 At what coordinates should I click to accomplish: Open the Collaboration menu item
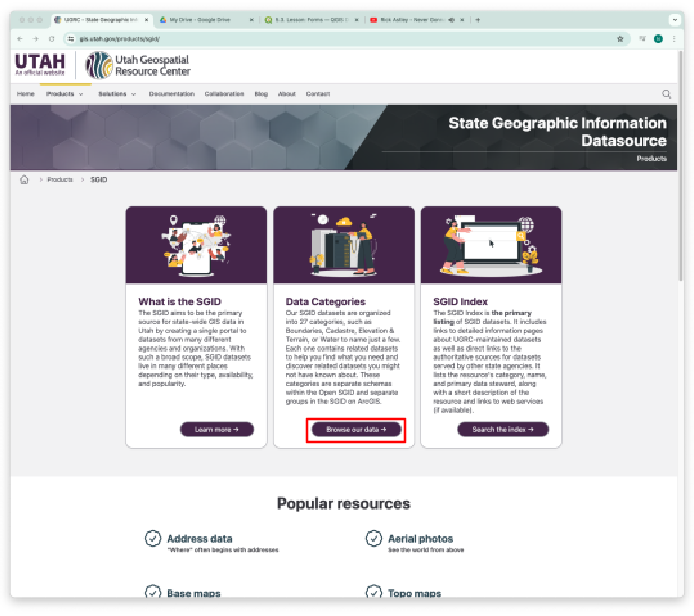[224, 94]
